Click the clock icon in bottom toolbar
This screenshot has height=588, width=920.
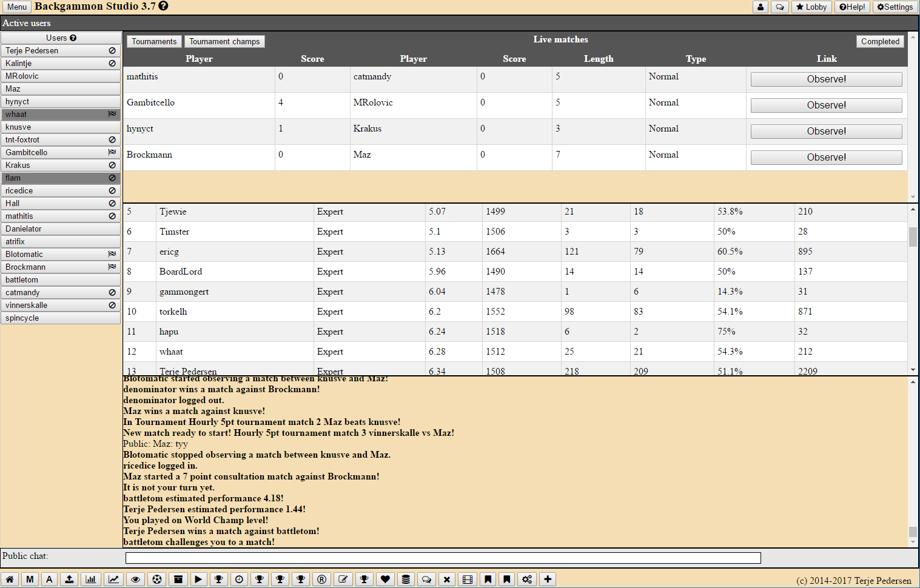(239, 580)
